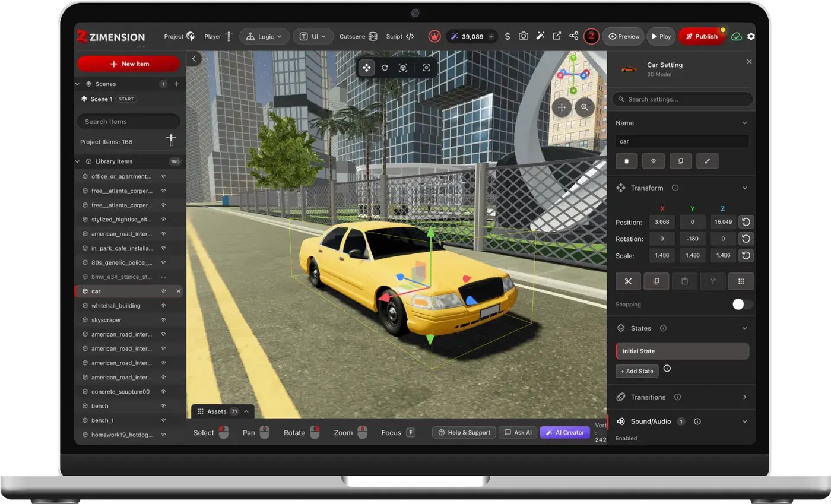Open the Logic dropdown
Screen dimensions: 831x504
(264, 36)
